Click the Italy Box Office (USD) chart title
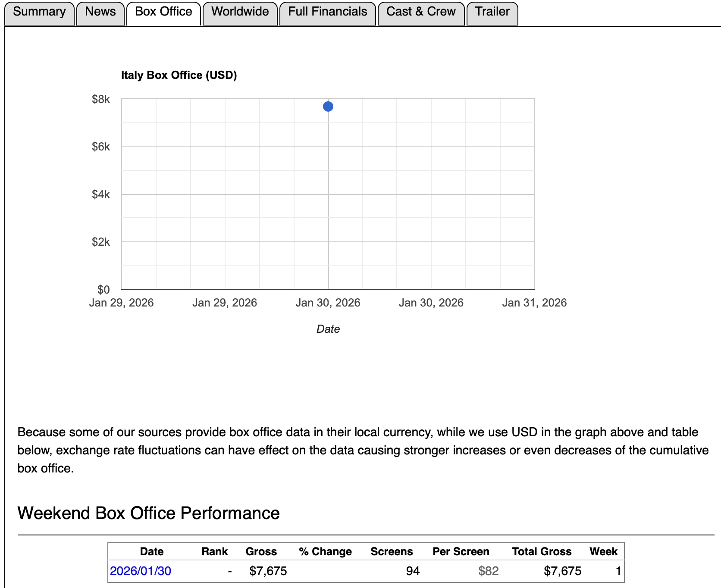 click(x=179, y=75)
